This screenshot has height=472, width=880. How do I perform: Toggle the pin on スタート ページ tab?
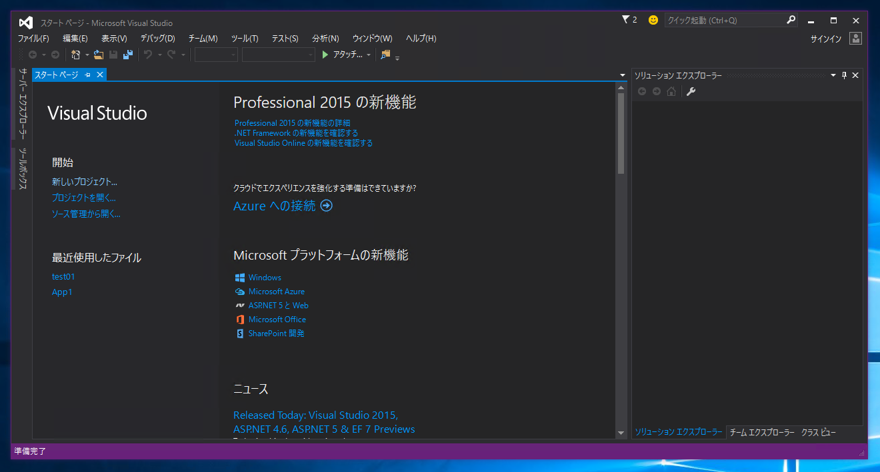88,75
